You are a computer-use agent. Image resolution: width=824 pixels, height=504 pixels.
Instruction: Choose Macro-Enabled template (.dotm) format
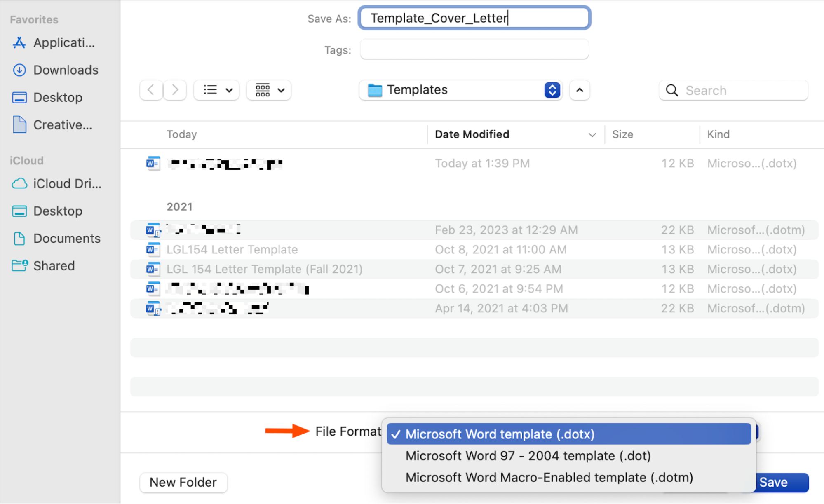click(569, 478)
